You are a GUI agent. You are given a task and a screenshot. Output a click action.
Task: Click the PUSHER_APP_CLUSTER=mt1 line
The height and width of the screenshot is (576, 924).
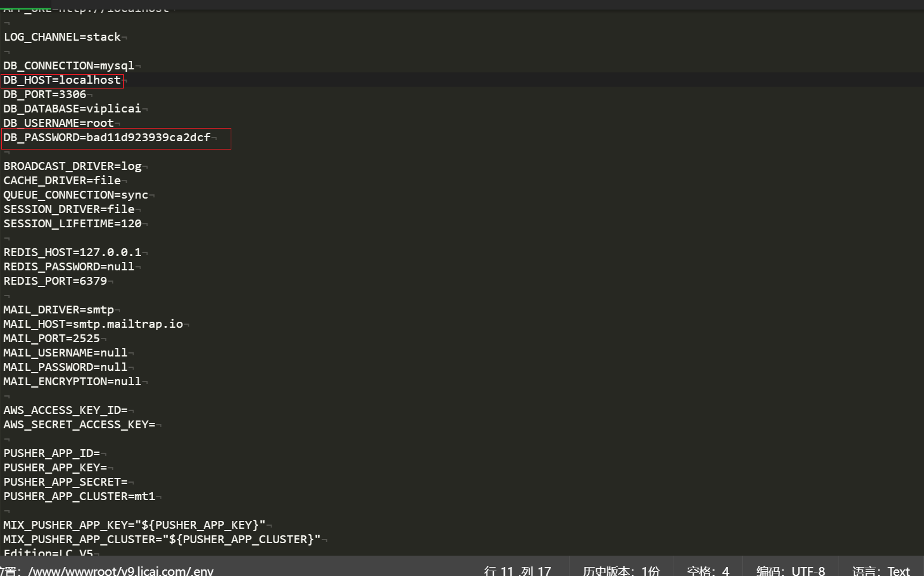pyautogui.click(x=79, y=496)
